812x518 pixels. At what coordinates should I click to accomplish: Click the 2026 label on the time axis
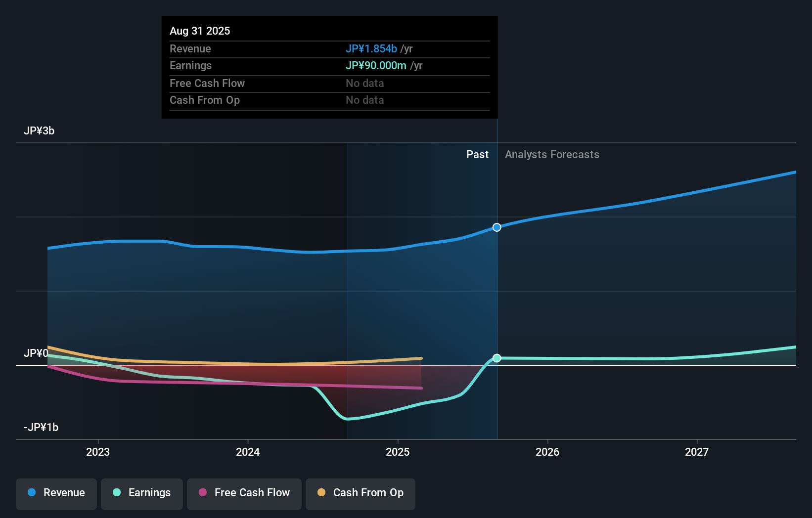[547, 451]
